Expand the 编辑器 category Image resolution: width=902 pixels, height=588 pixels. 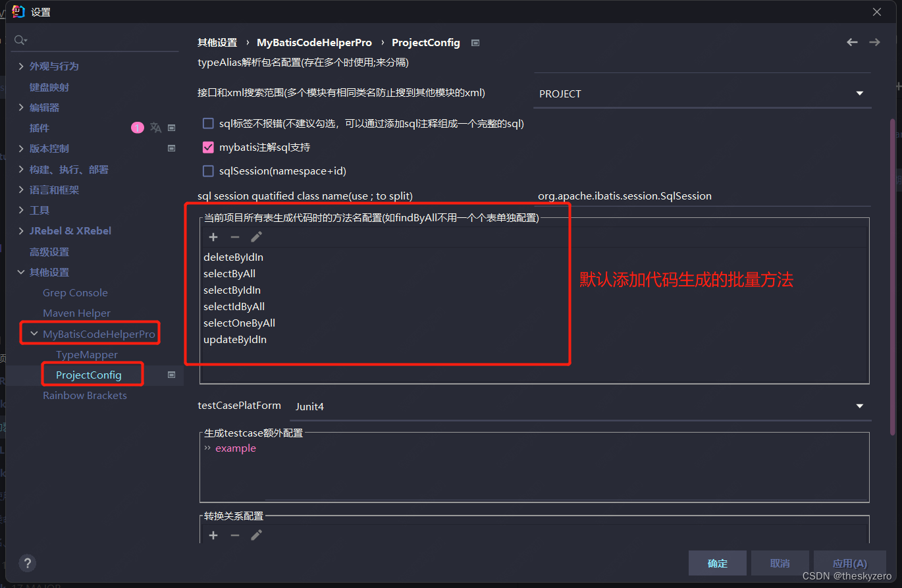click(21, 107)
